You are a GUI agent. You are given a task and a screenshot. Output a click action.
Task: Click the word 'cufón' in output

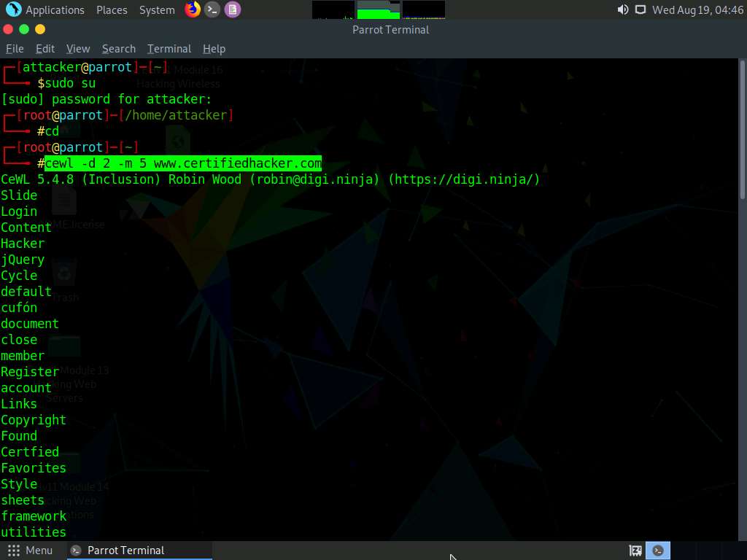point(19,308)
